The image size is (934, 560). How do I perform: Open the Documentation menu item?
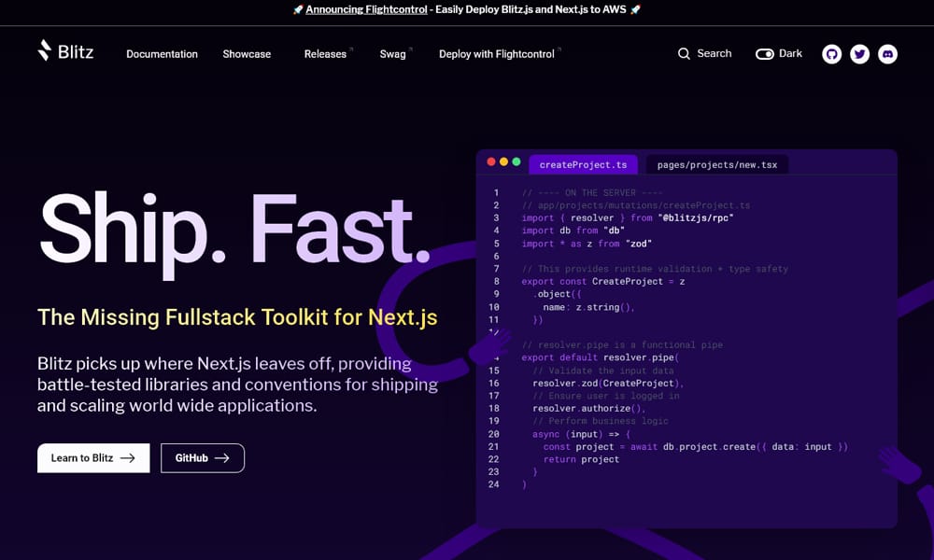pos(162,54)
